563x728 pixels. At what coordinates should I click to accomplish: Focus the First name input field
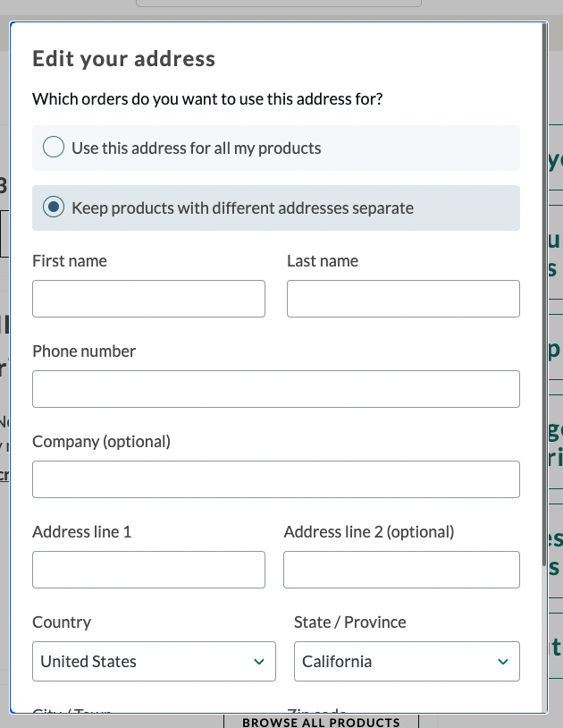pos(148,299)
